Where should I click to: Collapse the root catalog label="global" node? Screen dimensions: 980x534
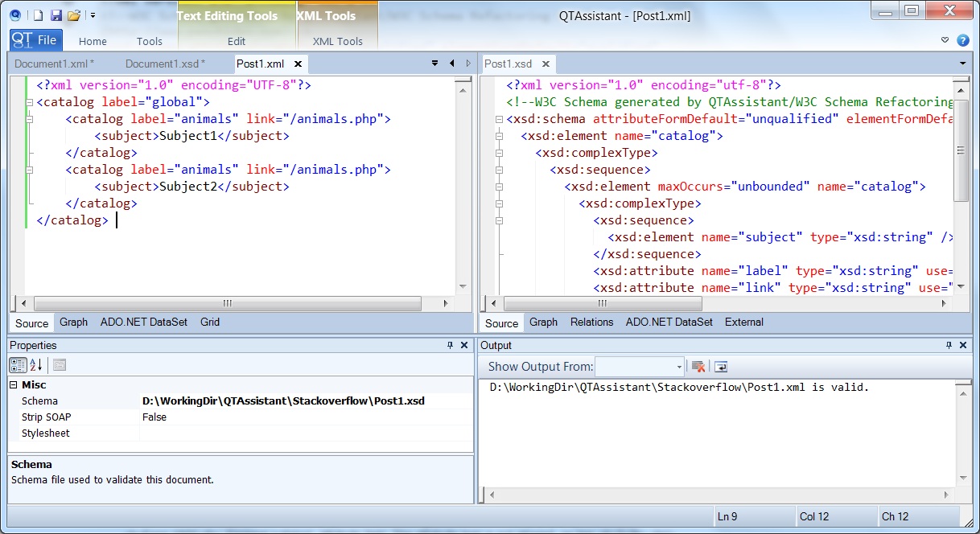click(x=29, y=102)
